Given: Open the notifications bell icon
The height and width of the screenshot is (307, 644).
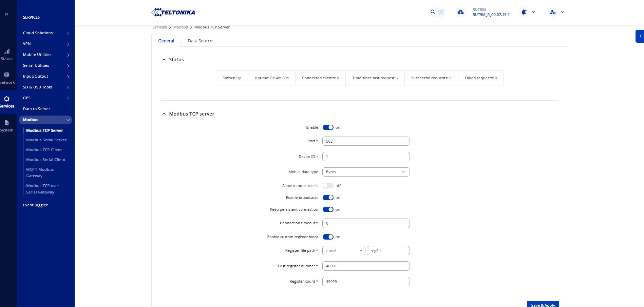Looking at the screenshot, I should click(x=524, y=12).
